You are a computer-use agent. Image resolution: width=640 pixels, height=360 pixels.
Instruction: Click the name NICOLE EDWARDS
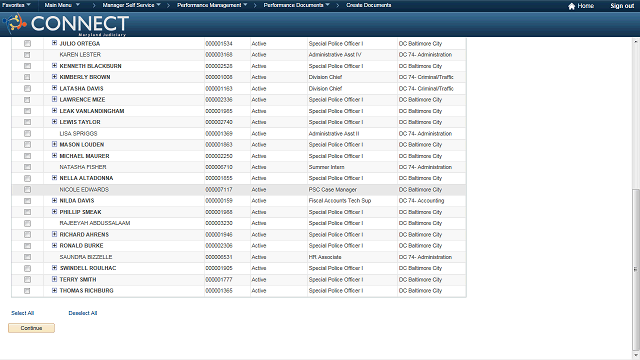pos(84,190)
